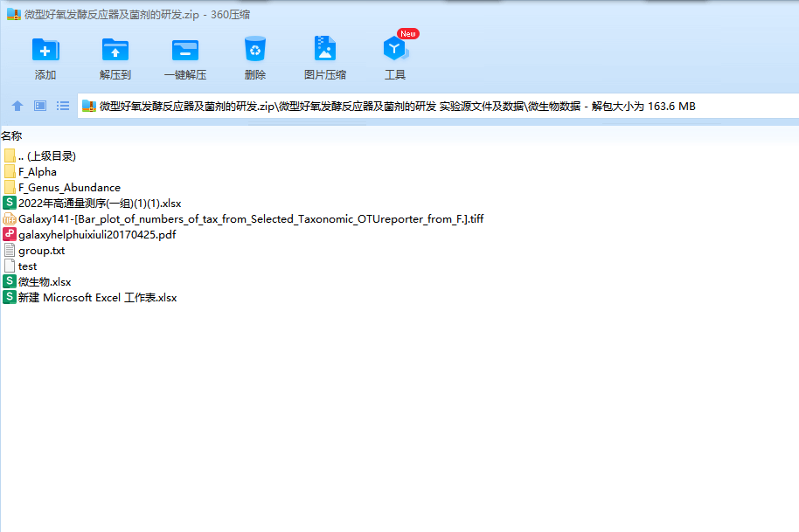Select the .. (上级目录) entry
This screenshot has height=532, width=799.
pyautogui.click(x=47, y=156)
